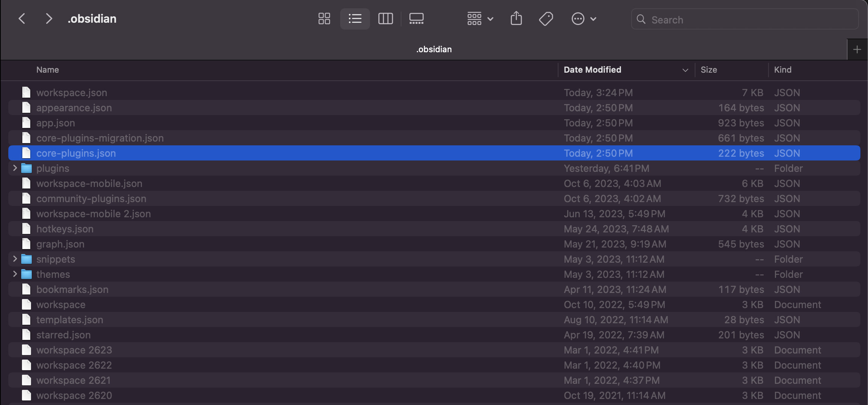Click the plugins folder icon
The width and height of the screenshot is (868, 405).
click(26, 168)
